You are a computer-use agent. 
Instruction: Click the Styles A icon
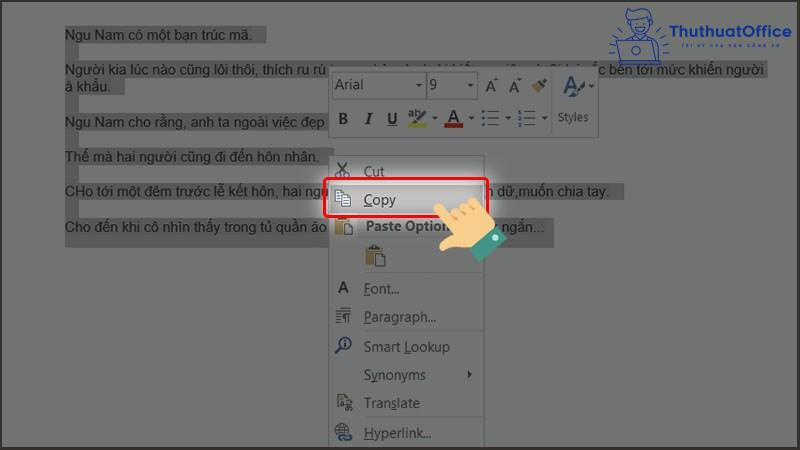[x=574, y=86]
